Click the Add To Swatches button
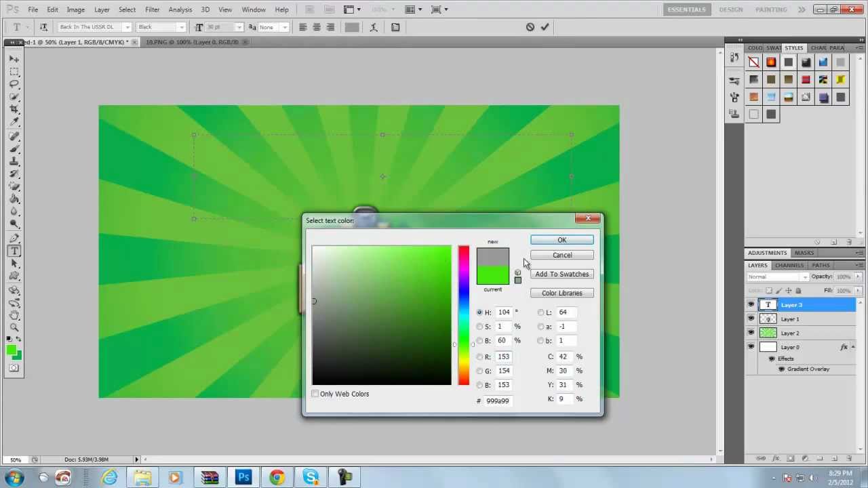868x488 pixels. 562,274
